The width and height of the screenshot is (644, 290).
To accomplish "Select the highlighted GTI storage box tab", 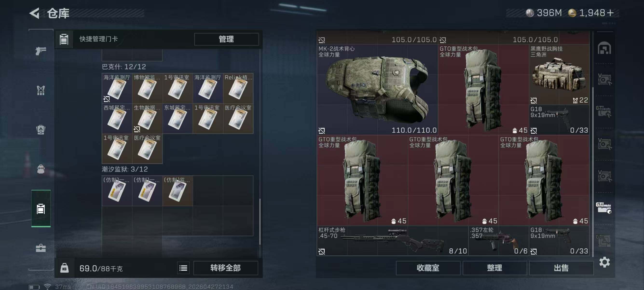I will pos(604,208).
